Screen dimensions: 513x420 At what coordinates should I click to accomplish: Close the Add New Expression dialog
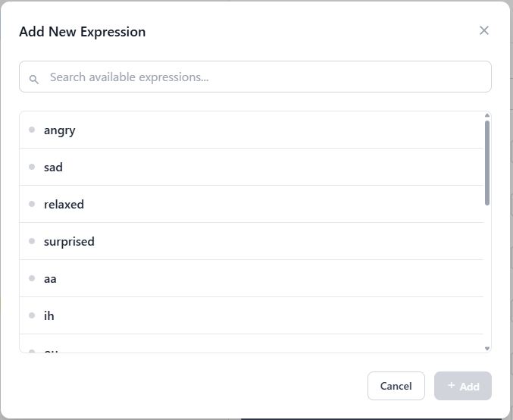coord(484,30)
